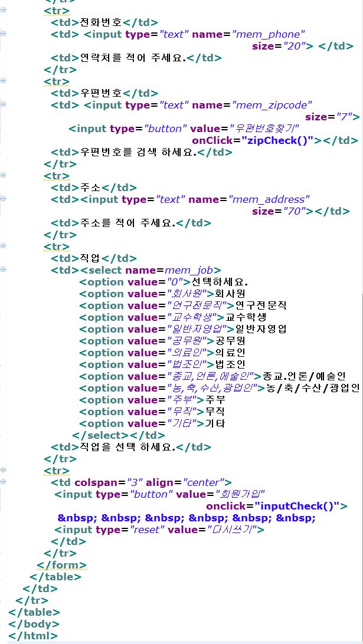Click the 직업 table cell text
The width and height of the screenshot is (363, 644).
tap(89, 258)
